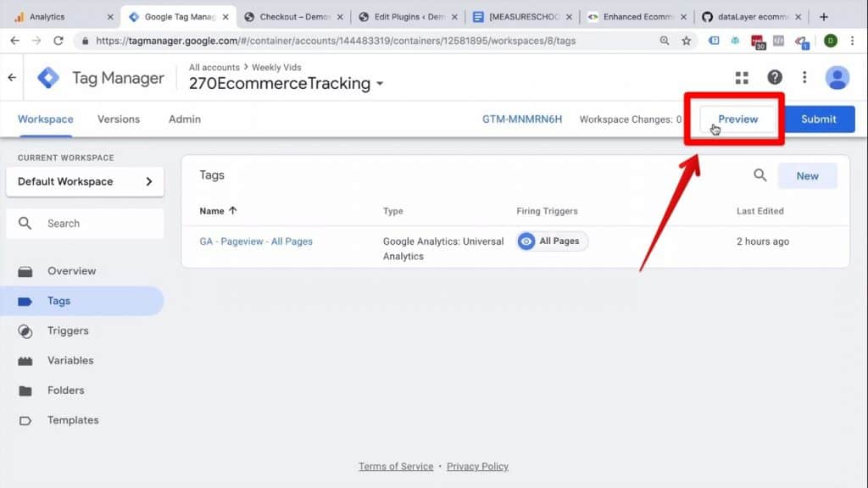Open the Terms of Service link
Viewport: 868px width, 488px height.
click(x=396, y=467)
